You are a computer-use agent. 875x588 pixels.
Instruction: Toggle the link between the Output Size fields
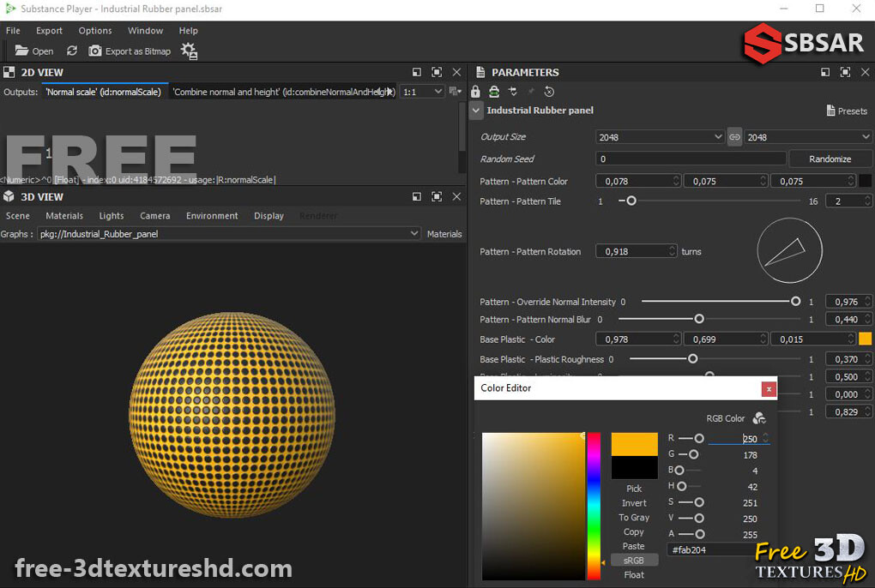(x=734, y=136)
